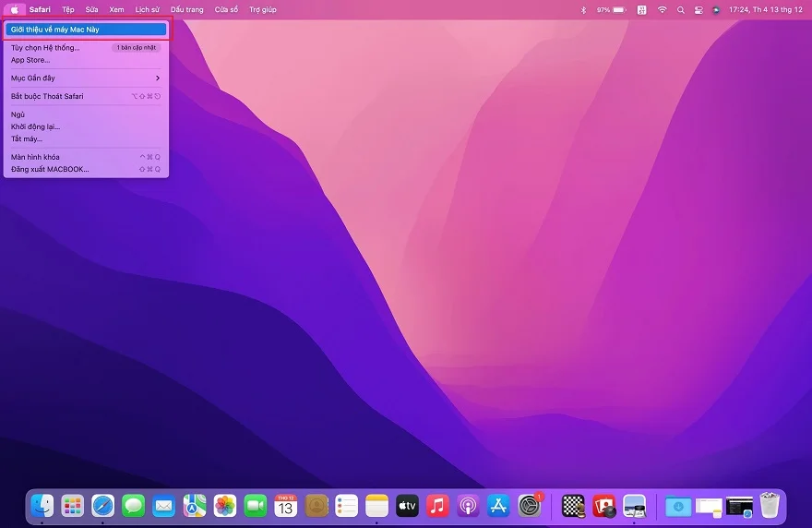Click the '1 bản cập nhật' update badge
This screenshot has height=528, width=812.
point(136,47)
